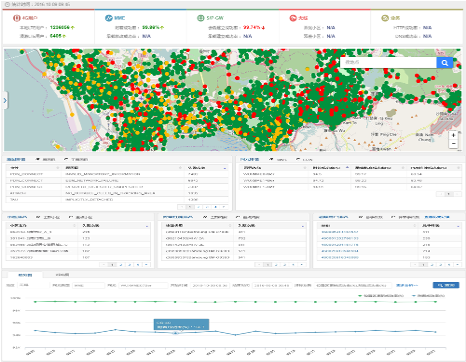Select the second radio option in the middle terminal-type panel

pos(238,217)
